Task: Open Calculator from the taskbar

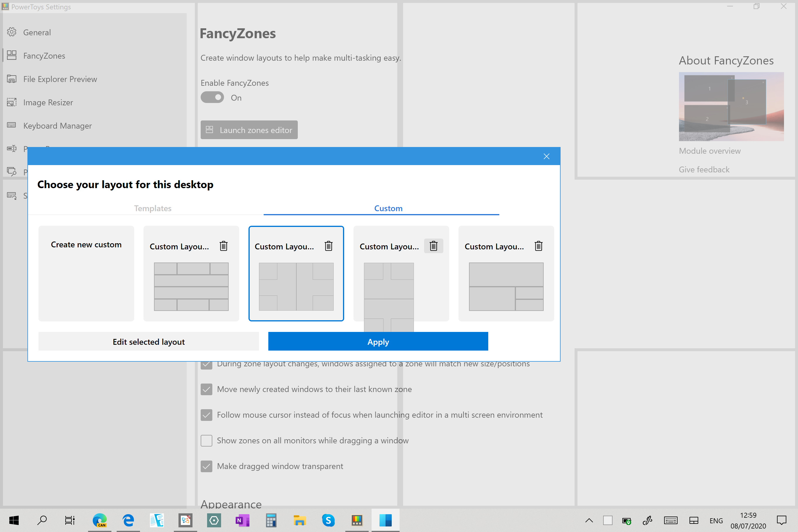Action: click(271, 520)
